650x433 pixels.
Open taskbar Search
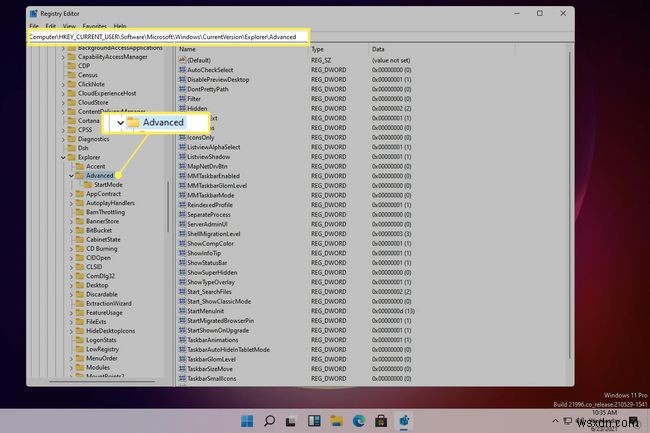coord(269,421)
